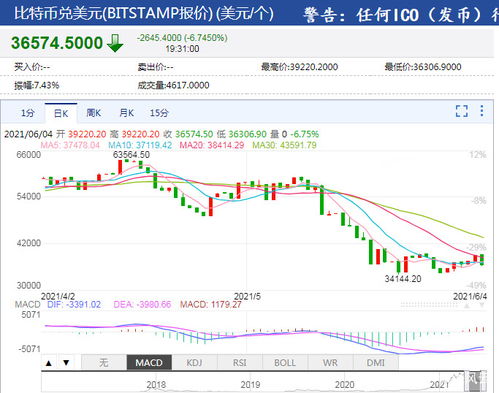499x393 pixels.
Task: Click the black down triangle indicator arrow
Action: click(66, 363)
